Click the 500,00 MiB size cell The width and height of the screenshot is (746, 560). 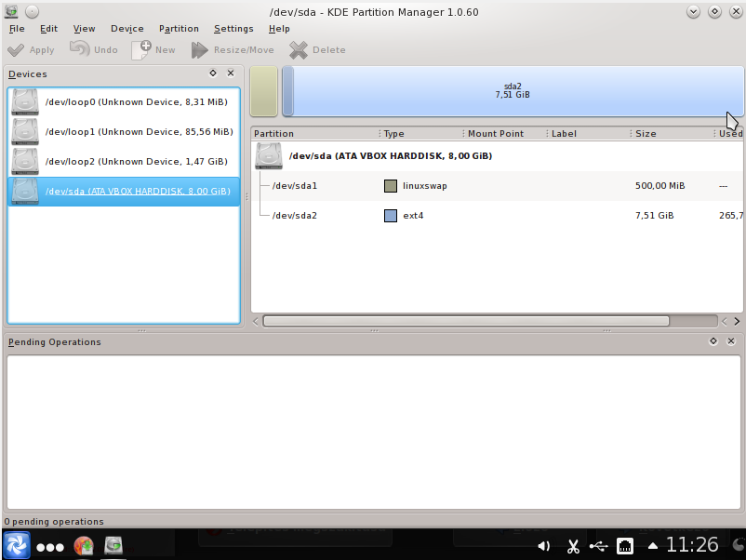click(x=659, y=186)
